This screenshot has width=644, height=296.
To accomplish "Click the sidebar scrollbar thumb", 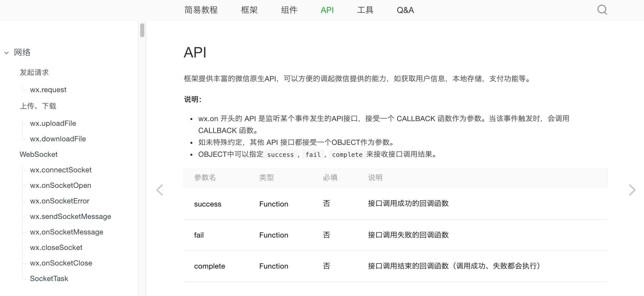I will (142, 30).
